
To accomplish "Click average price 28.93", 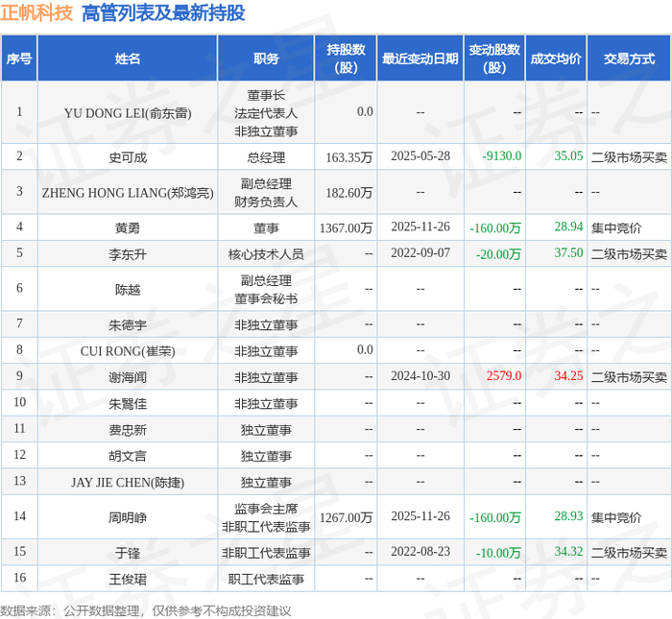I will click(568, 515).
